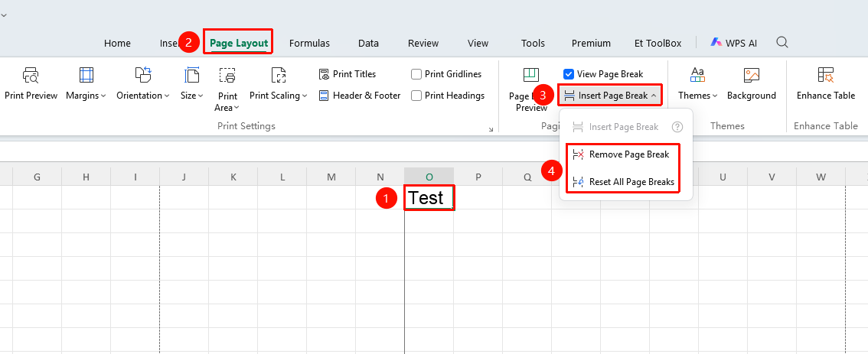This screenshot has width=868, height=354.
Task: Open the Et ToolBox tab
Action: tap(658, 43)
